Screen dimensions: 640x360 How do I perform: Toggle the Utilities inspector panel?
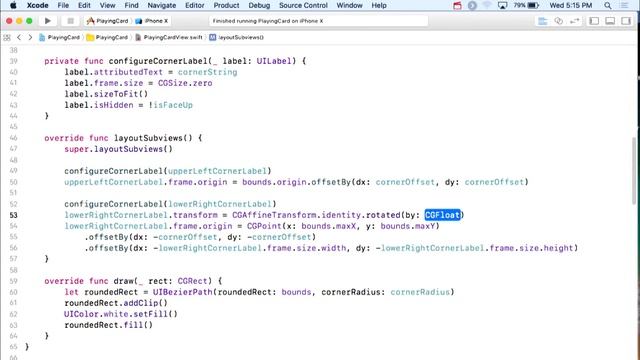[626, 21]
